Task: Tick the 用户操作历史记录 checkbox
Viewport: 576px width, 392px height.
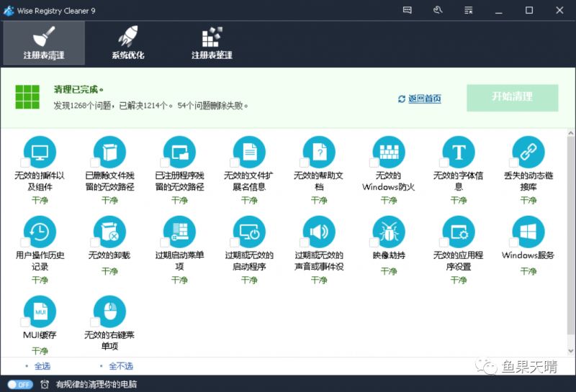Action: (x=25, y=242)
